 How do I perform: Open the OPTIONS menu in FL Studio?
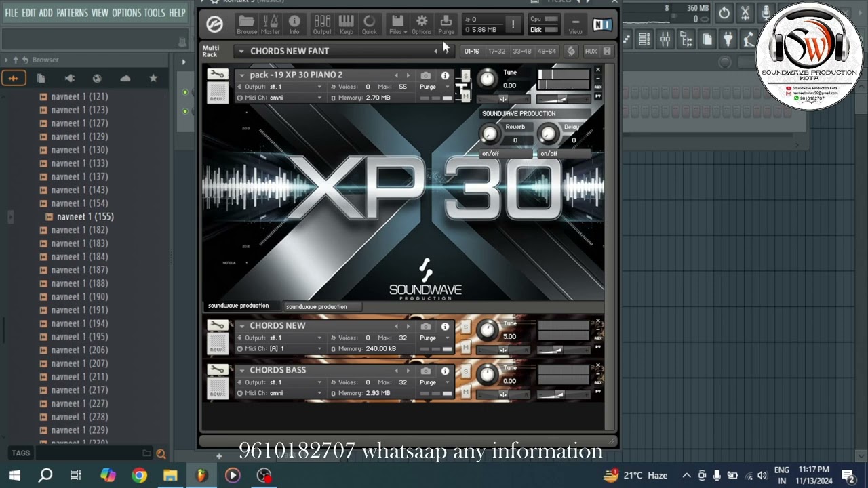click(x=126, y=13)
